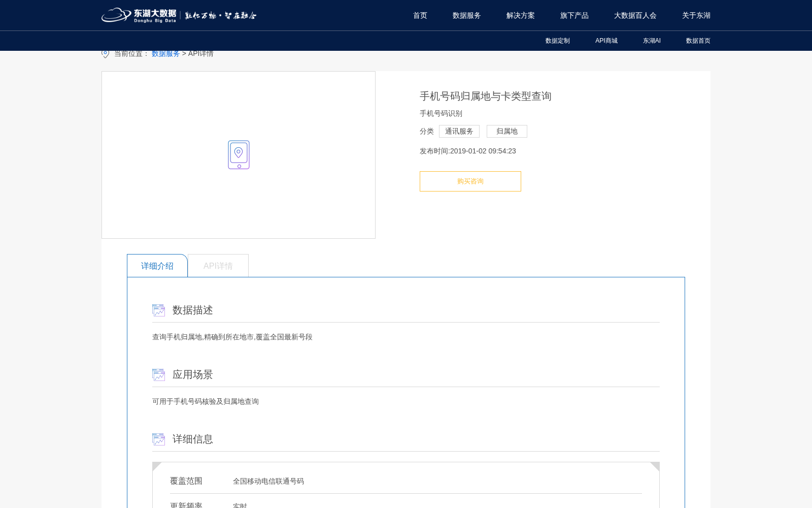Click the publish time 2019-01-02 09:54:23
812x508 pixels.
click(483, 151)
